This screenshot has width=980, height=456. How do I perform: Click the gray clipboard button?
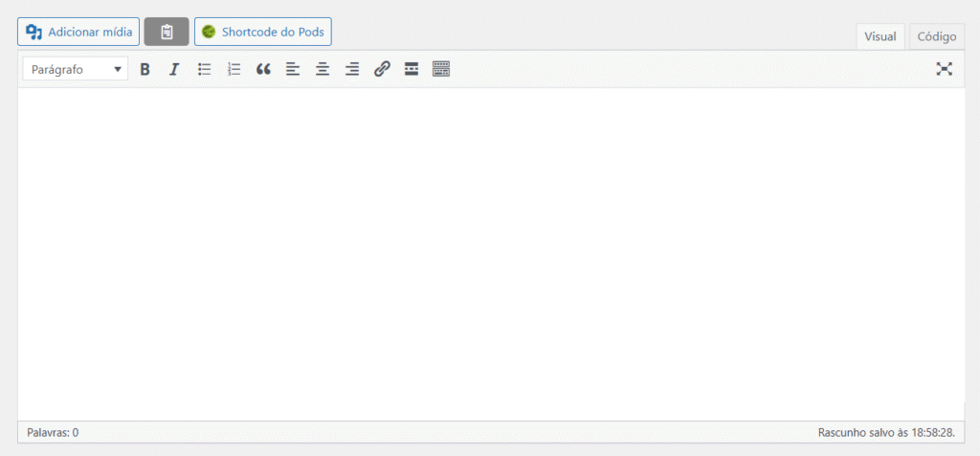(167, 32)
